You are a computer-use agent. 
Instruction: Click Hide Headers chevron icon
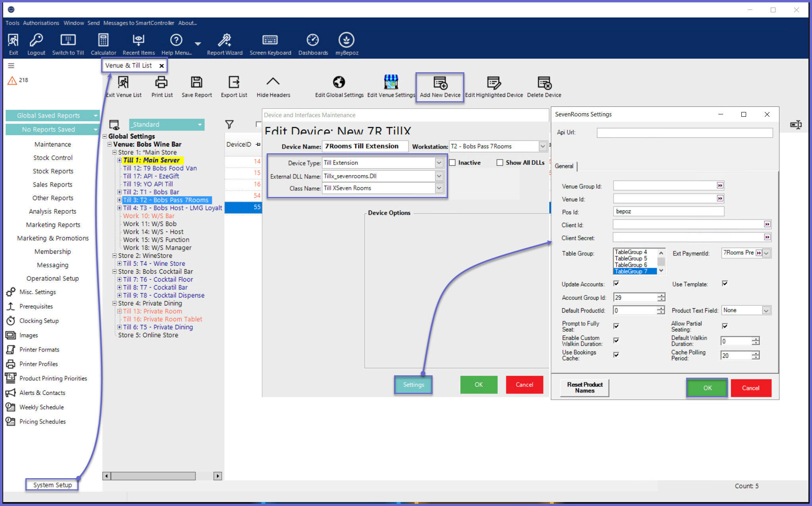(273, 82)
